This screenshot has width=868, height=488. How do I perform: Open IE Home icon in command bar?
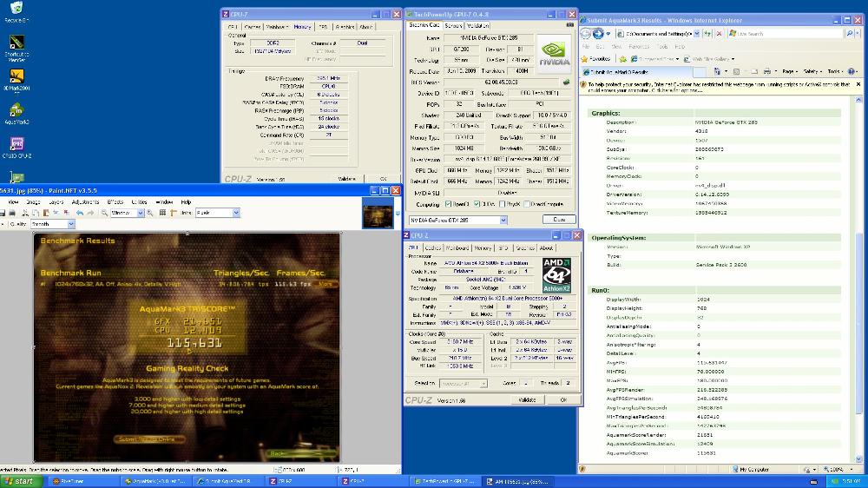717,71
